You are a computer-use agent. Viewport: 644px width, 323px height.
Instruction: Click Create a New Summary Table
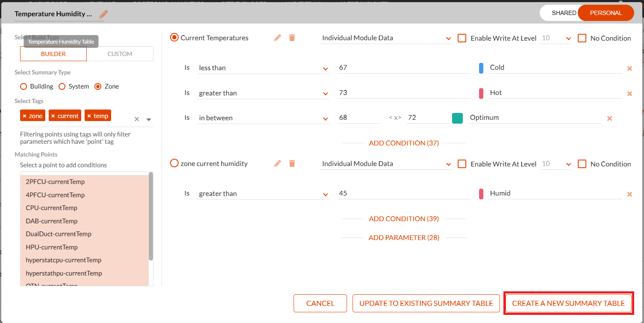[568, 303]
